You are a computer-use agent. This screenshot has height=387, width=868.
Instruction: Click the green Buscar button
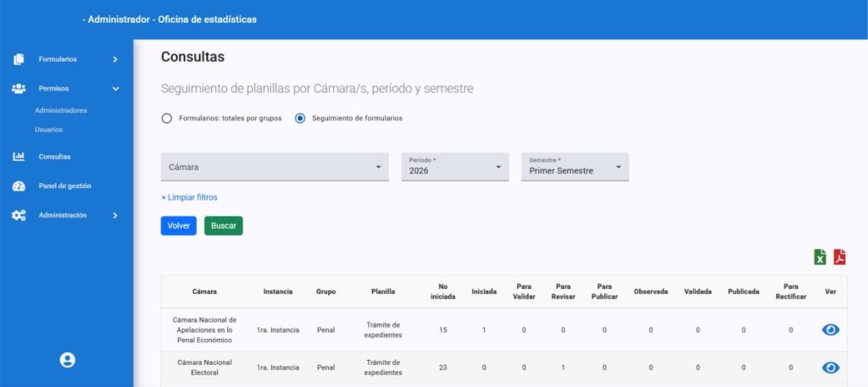(224, 225)
